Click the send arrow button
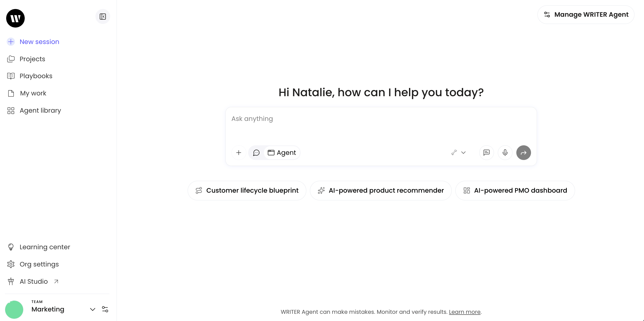Image resolution: width=644 pixels, height=321 pixels. pyautogui.click(x=523, y=153)
